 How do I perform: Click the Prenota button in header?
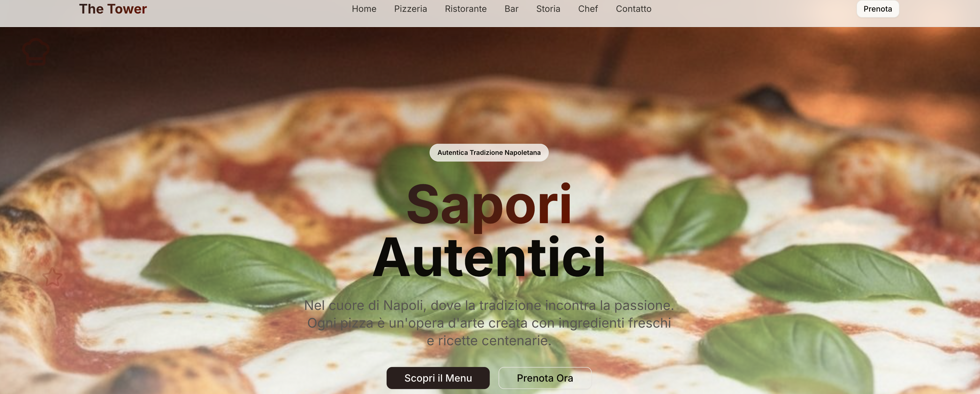coord(878,9)
